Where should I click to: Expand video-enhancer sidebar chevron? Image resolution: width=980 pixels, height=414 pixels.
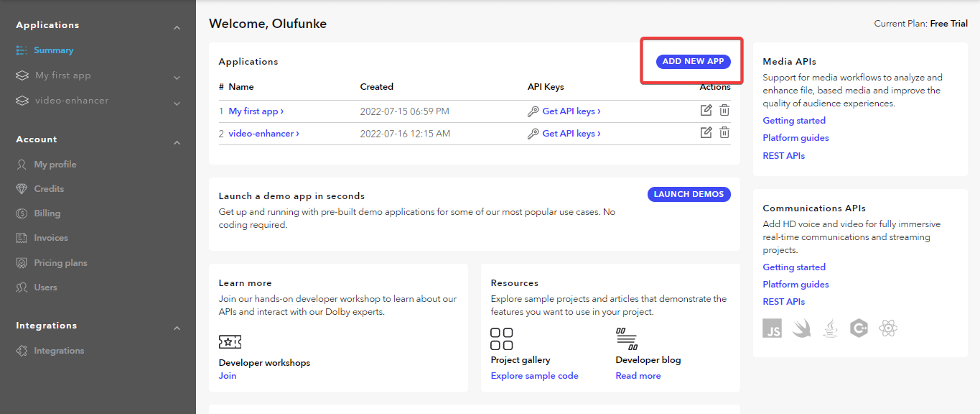177,103
